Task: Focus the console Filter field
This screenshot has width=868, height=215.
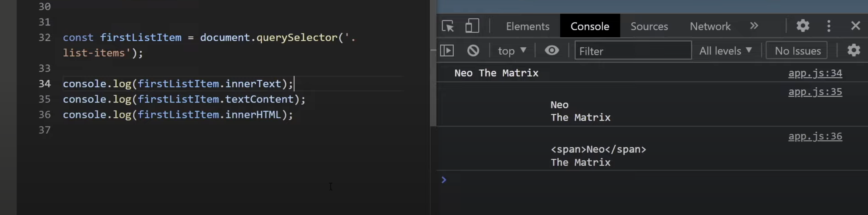Action: coord(633,50)
